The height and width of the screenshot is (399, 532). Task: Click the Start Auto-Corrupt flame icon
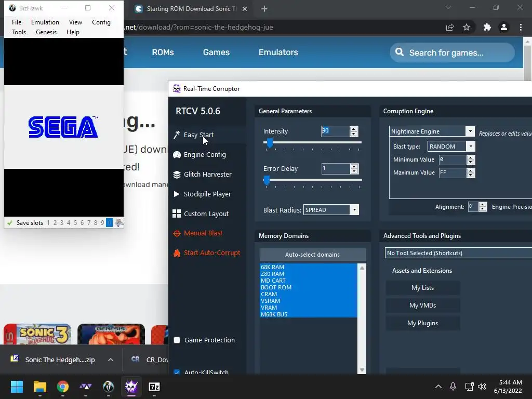pos(177,253)
